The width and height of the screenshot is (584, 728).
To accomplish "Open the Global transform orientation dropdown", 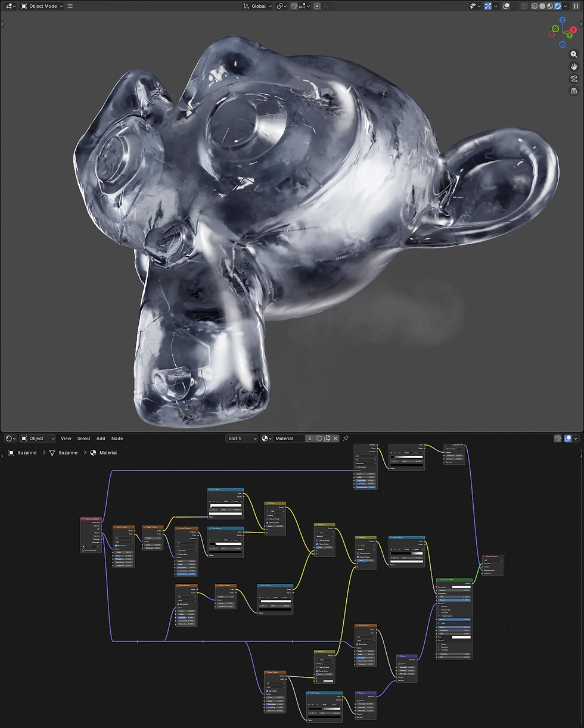I will tap(258, 6).
